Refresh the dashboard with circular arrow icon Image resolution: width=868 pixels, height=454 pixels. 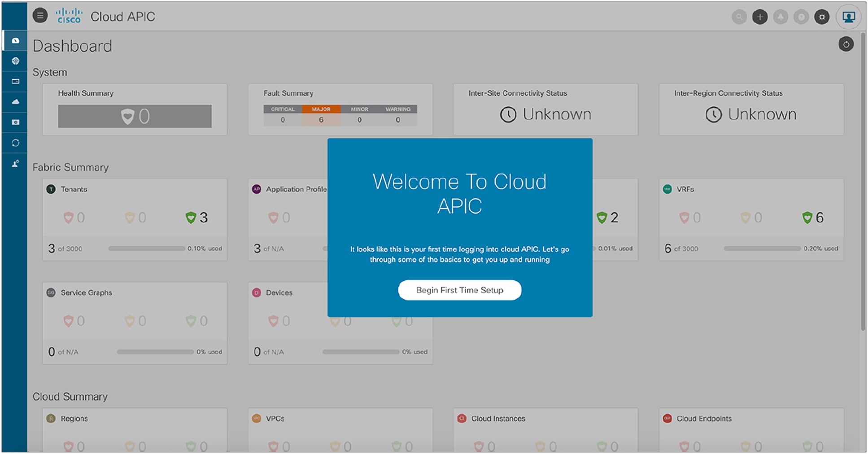click(x=846, y=44)
